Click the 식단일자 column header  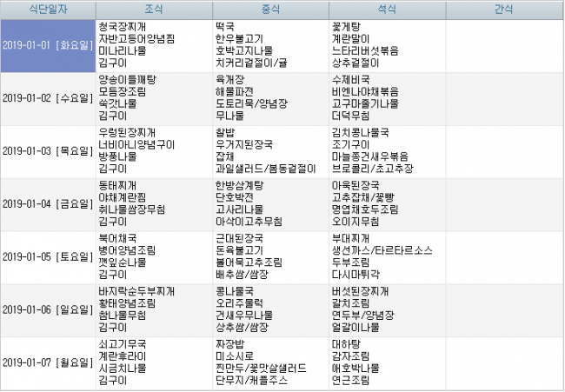48,9
